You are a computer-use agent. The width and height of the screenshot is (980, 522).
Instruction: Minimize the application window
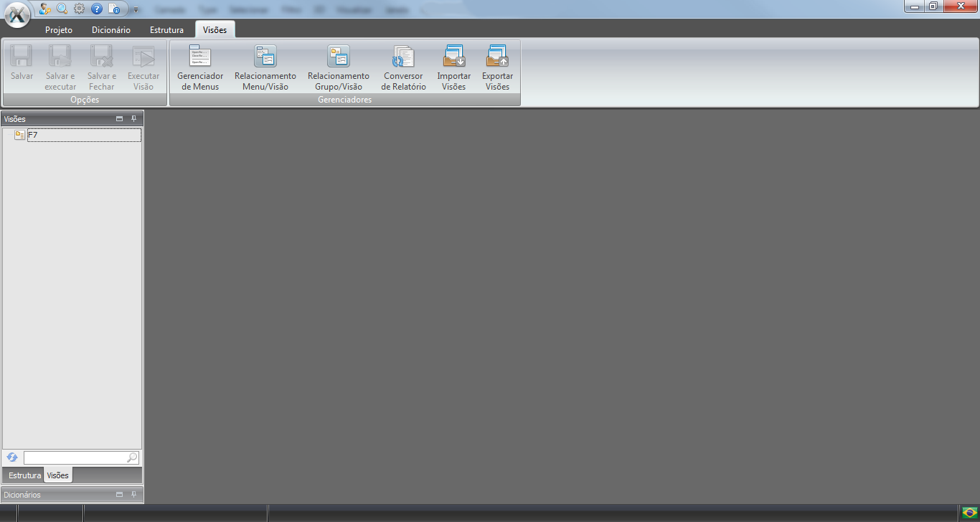click(915, 6)
